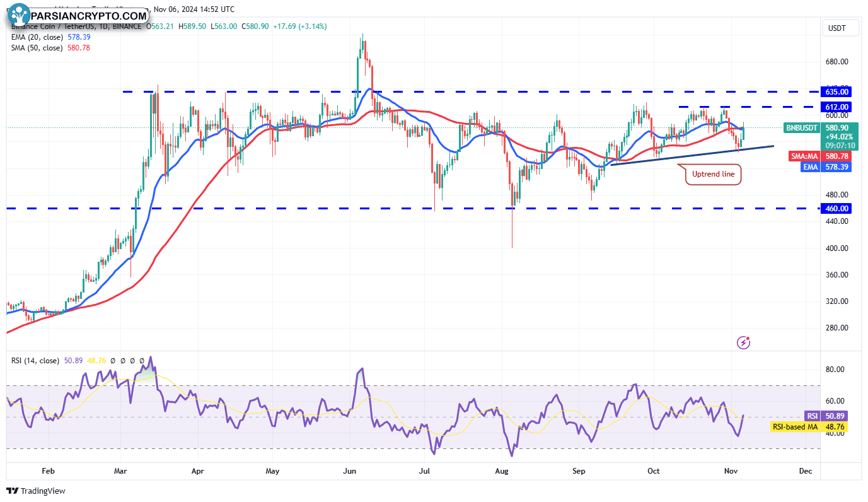Click the 320.00 tick on the price axis
Image resolution: width=868 pixels, height=502 pixels.
pyautogui.click(x=837, y=301)
